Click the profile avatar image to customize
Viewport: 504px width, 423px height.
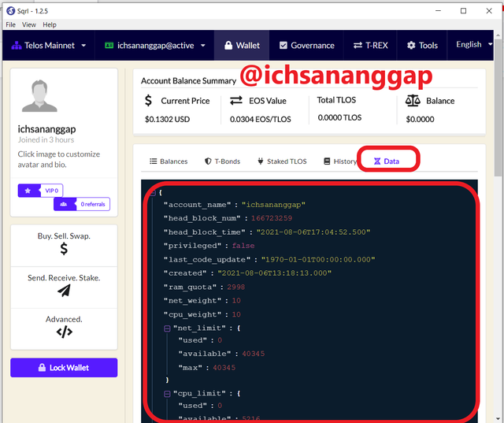pyautogui.click(x=39, y=96)
